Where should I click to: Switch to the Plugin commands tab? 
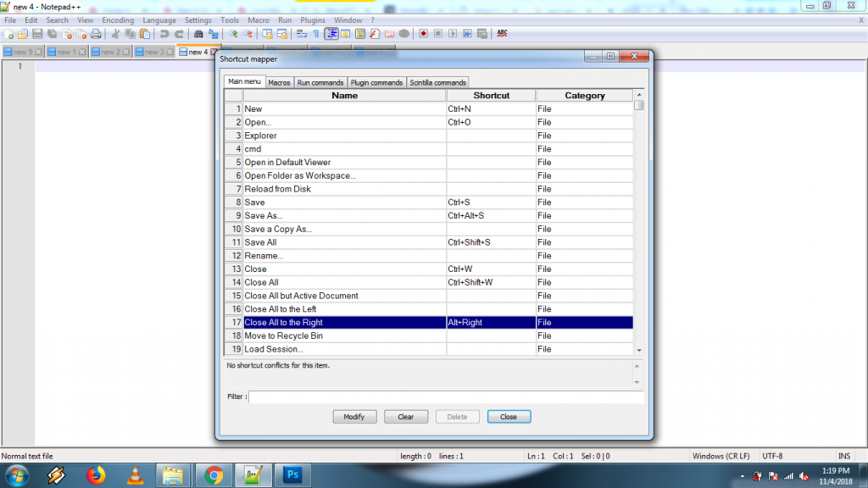pyautogui.click(x=376, y=82)
